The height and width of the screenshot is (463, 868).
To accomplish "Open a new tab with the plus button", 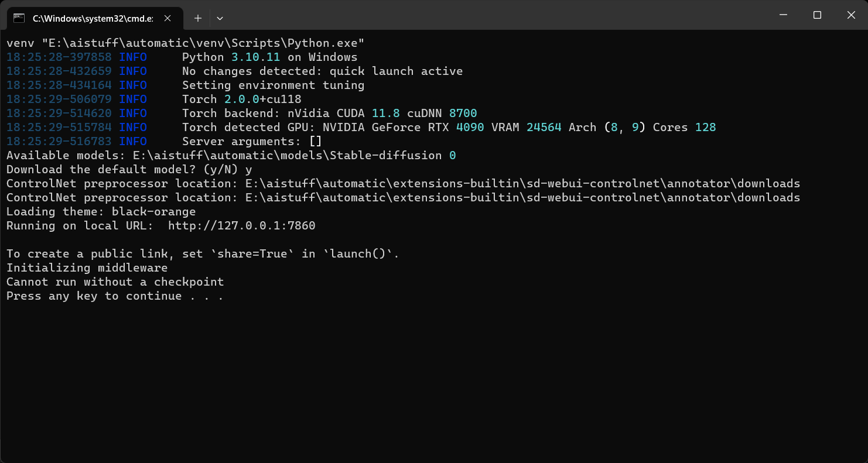I will 197,18.
